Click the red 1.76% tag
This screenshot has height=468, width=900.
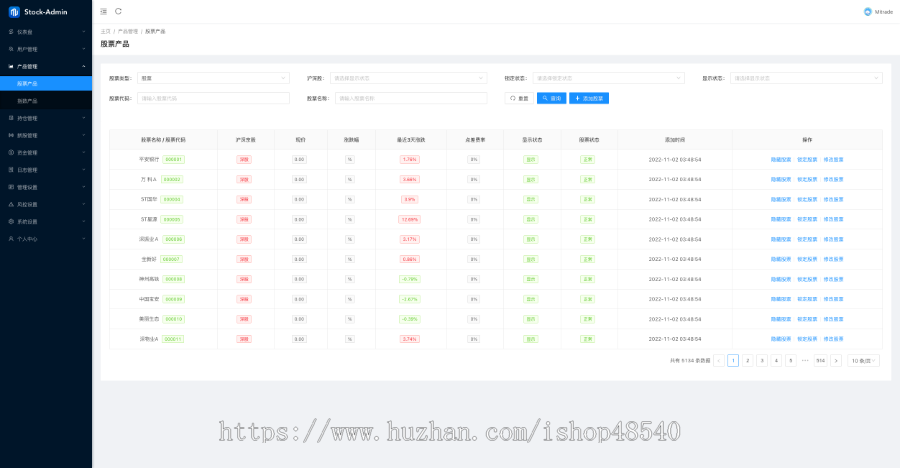coord(409,160)
